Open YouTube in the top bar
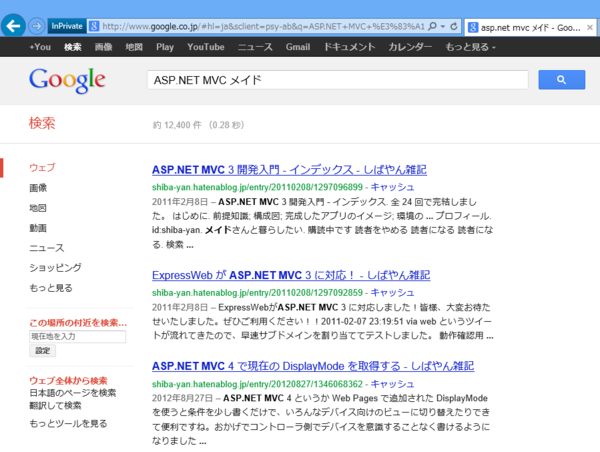 click(206, 47)
